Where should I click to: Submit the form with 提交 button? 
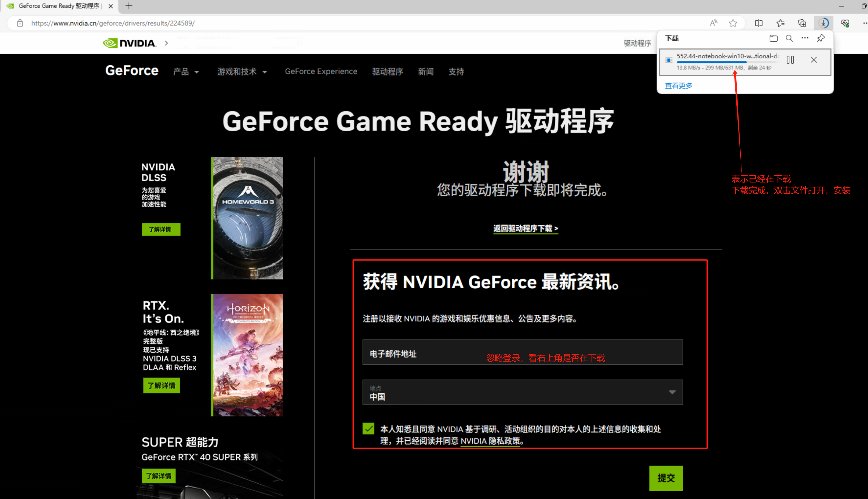pyautogui.click(x=666, y=478)
